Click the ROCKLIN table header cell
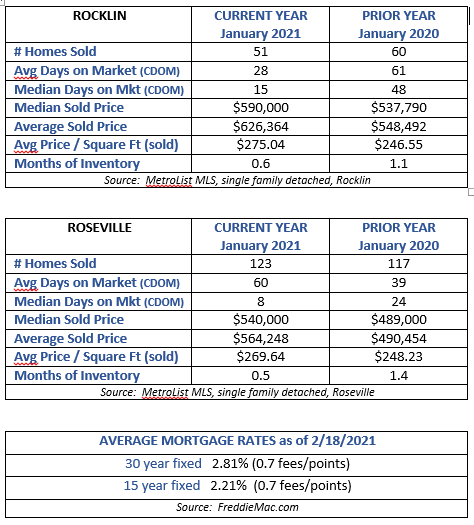Screen dimensions: 474x525 (x=98, y=24)
